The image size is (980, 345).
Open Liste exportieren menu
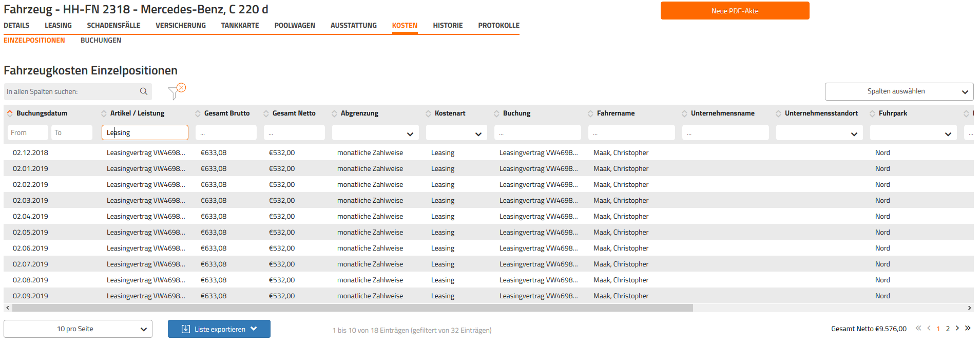219,329
